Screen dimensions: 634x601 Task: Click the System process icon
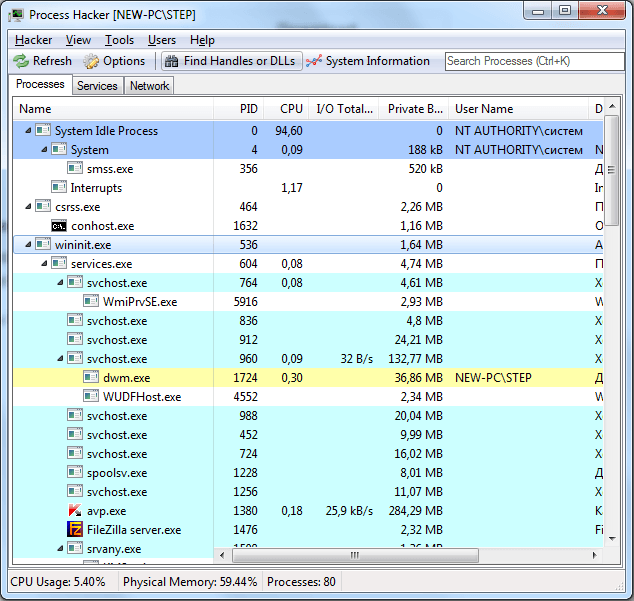59,149
